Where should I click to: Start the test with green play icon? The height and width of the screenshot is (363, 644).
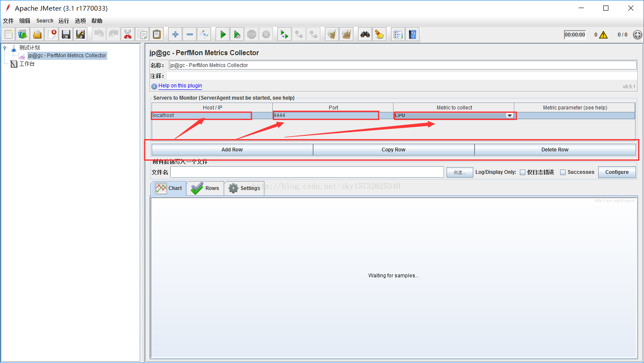pos(223,34)
